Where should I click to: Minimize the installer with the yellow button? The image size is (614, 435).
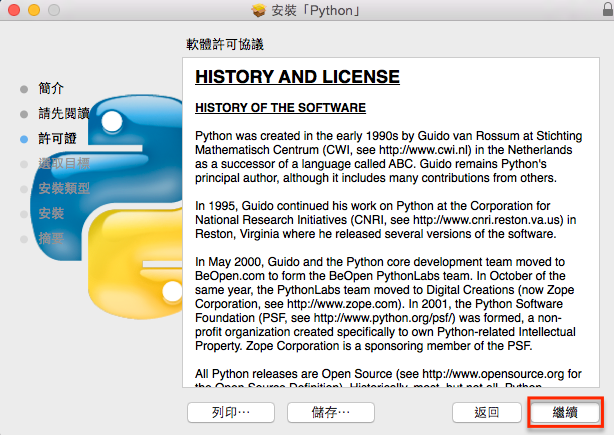tap(34, 10)
